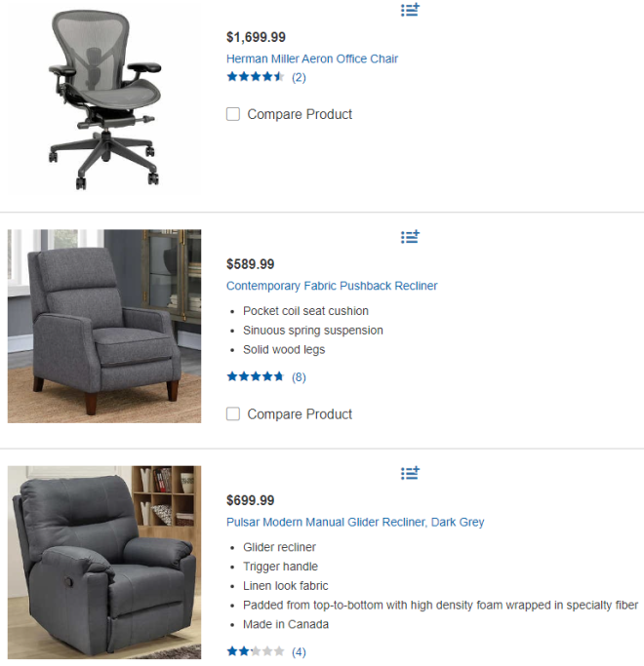The image size is (644, 666).
Task: Open star rating for Herman Miller chair
Action: (x=255, y=77)
